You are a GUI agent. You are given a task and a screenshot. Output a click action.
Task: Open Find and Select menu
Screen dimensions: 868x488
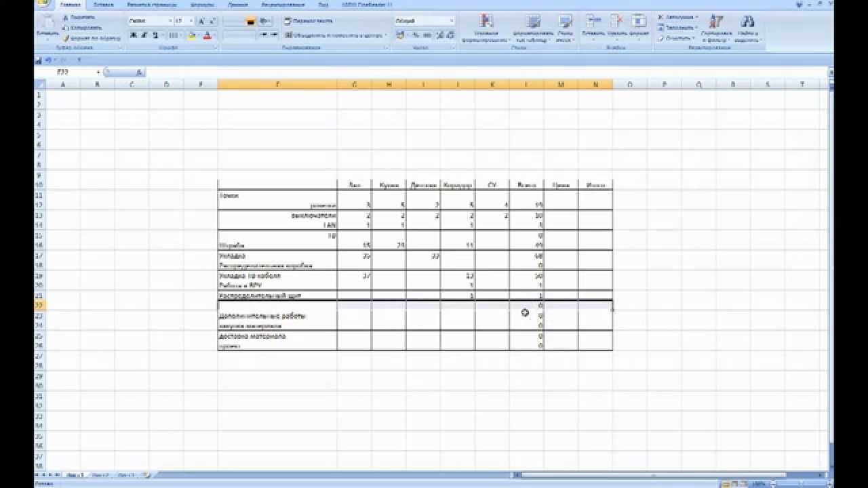[748, 28]
